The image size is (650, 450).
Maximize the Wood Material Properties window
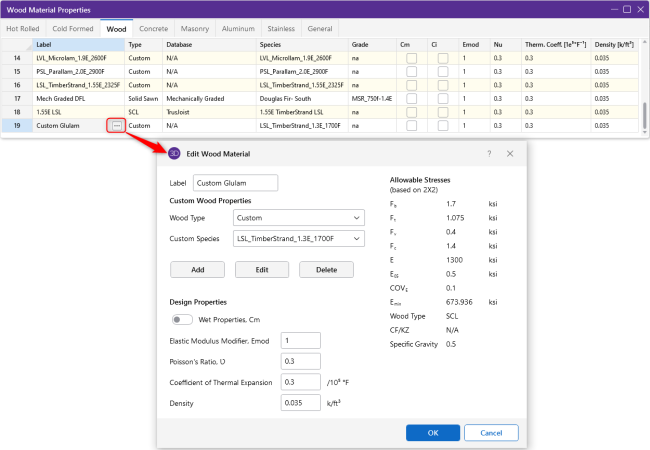(609, 9)
